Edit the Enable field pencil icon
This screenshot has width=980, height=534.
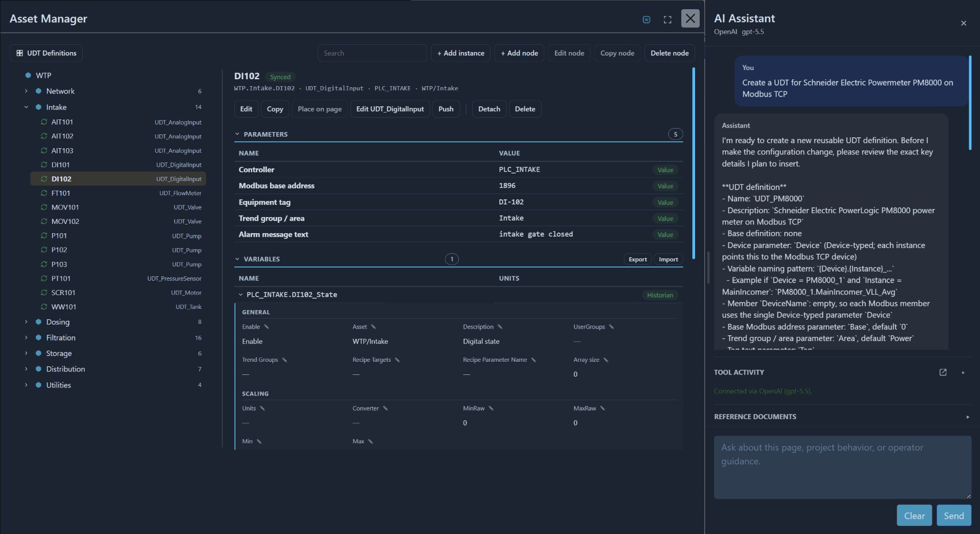267,327
